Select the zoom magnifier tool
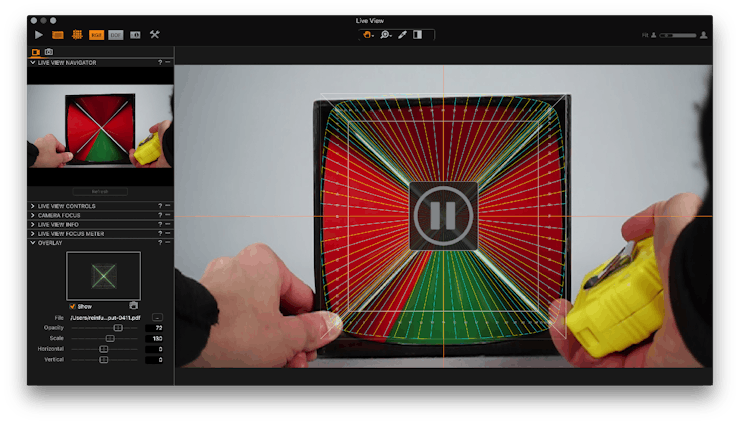Image resolution: width=740 pixels, height=424 pixels. point(385,34)
